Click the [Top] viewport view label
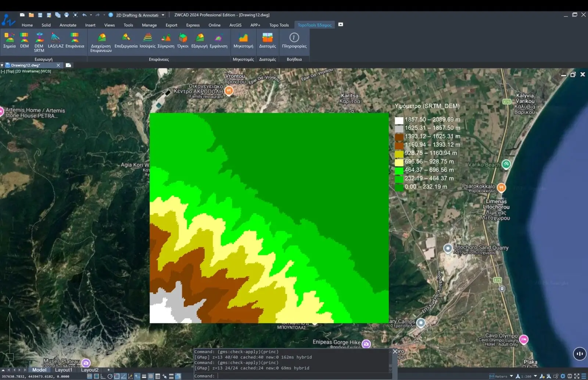588x380 pixels. click(x=10, y=71)
